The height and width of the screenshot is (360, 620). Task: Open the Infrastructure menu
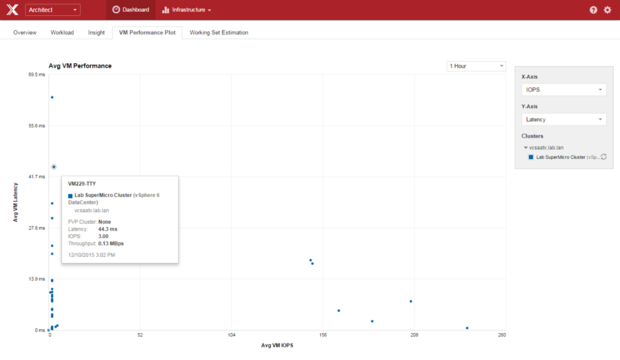pyautogui.click(x=187, y=10)
